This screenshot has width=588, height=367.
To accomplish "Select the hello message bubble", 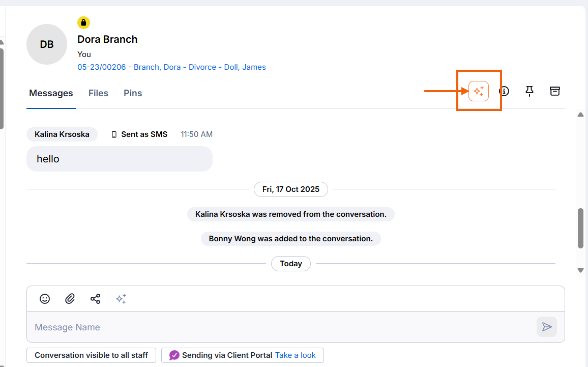I will click(x=119, y=159).
